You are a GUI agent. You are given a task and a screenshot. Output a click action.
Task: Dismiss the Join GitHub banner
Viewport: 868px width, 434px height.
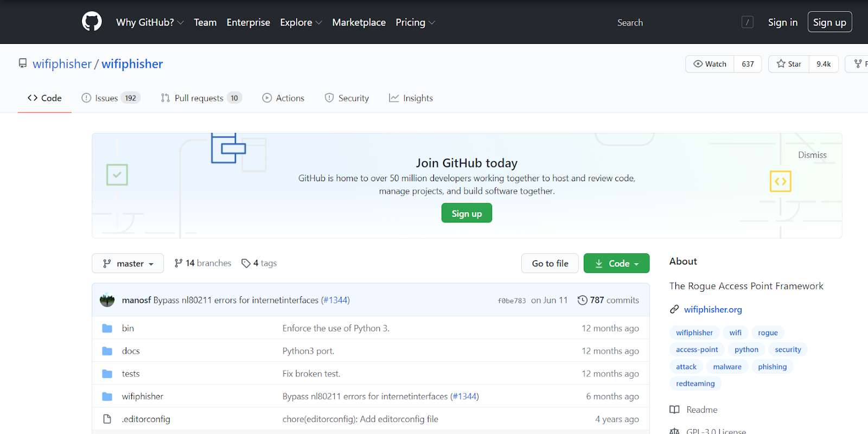tap(812, 155)
